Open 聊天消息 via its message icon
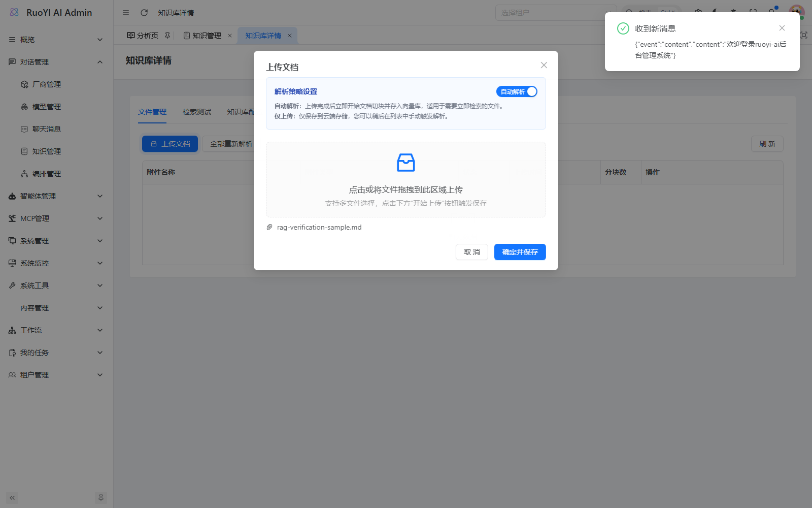The height and width of the screenshot is (508, 812). coord(24,129)
